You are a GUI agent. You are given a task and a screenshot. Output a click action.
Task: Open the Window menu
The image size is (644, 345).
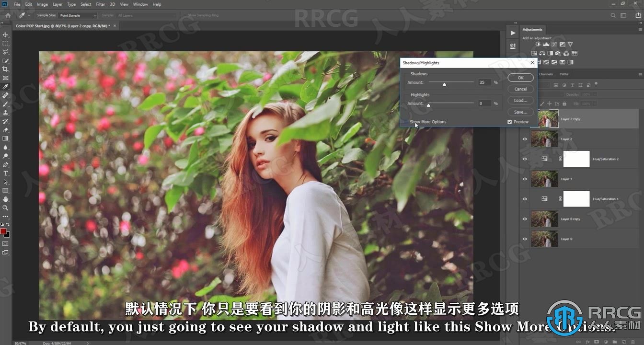tap(140, 4)
